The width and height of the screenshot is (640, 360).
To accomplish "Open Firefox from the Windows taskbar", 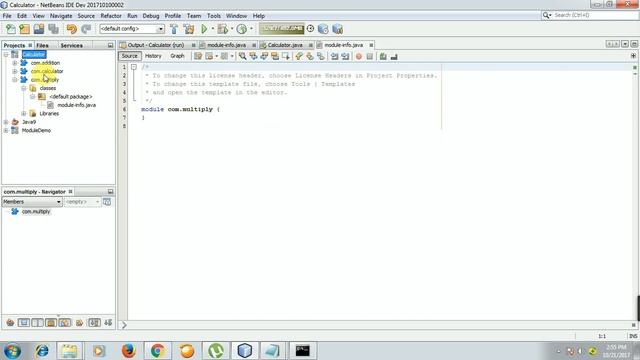I will [128, 351].
